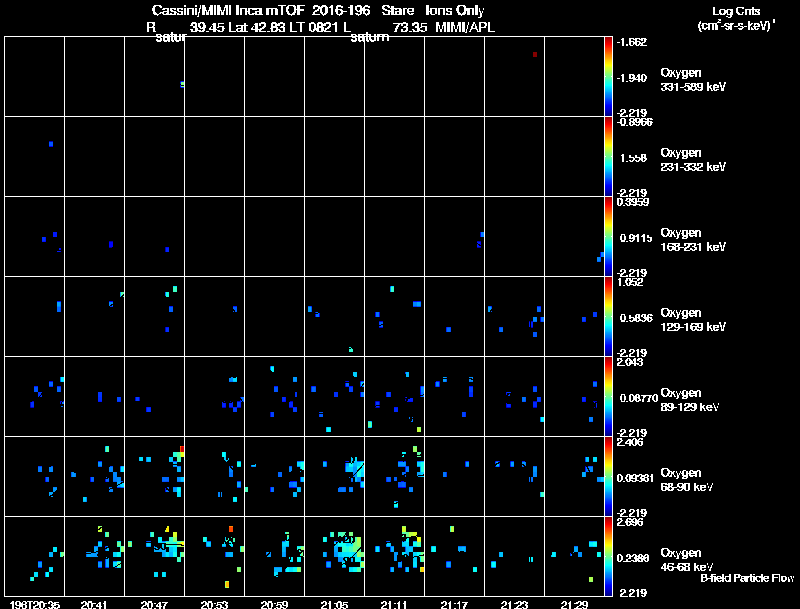This screenshot has height=609, width=800.
Task: Click the MIMI/APL text in the header
Action: (465, 27)
